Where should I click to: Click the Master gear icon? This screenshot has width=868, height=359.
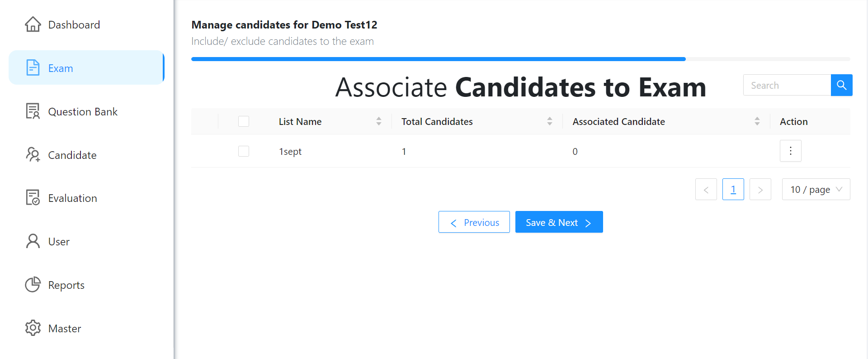coord(33,328)
